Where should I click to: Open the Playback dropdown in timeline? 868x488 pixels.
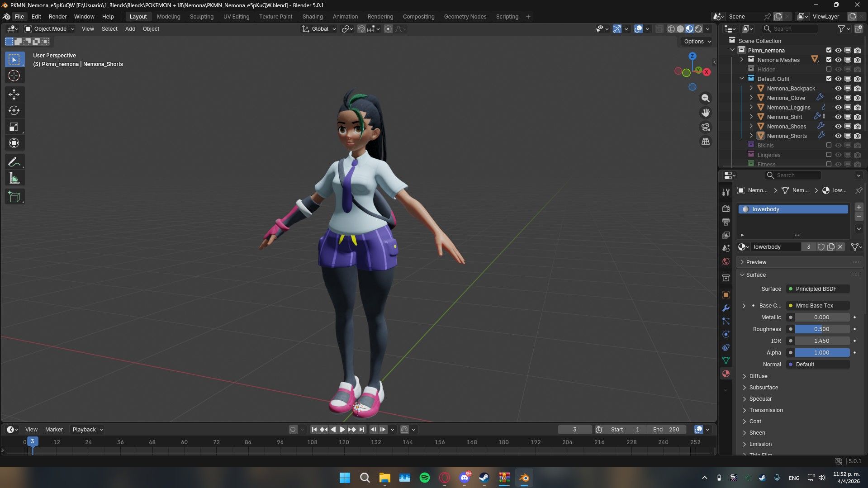pos(88,430)
